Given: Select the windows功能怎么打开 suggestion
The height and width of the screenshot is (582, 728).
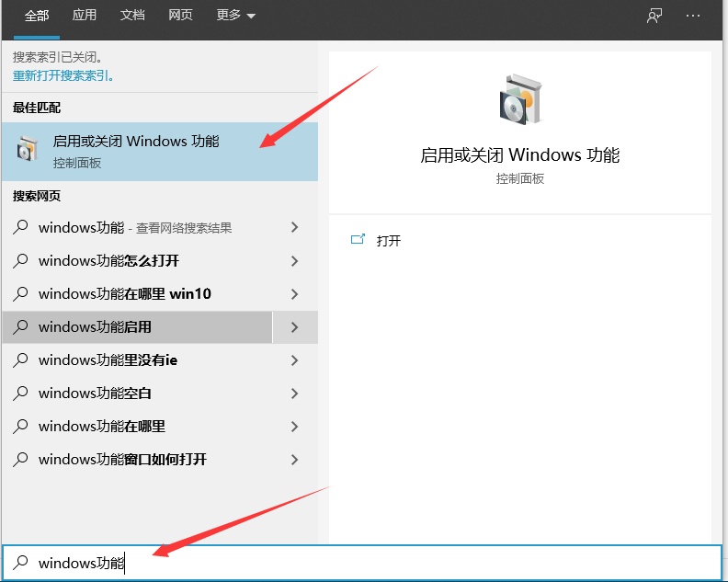Looking at the screenshot, I should click(x=137, y=260).
